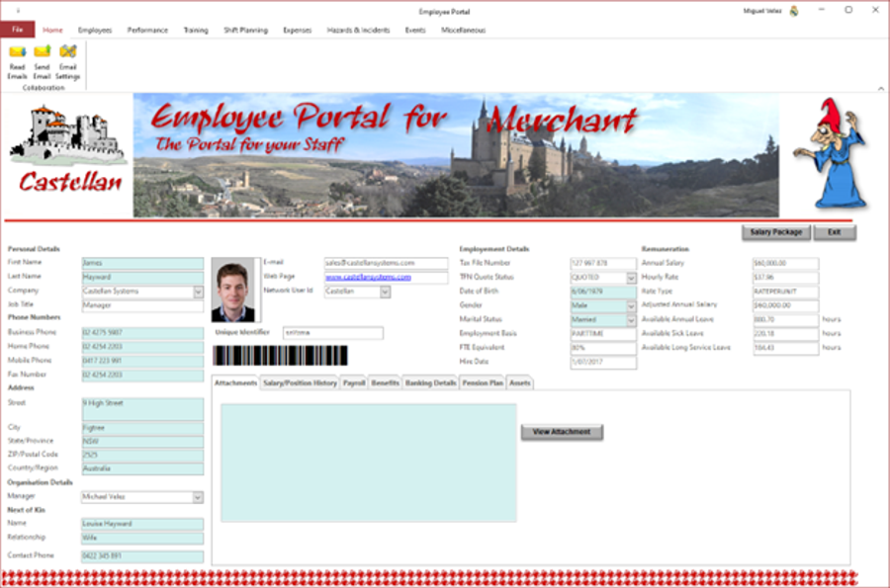This screenshot has height=588, width=890.
Task: Expand the Manager selection dropdown
Action: point(198,496)
